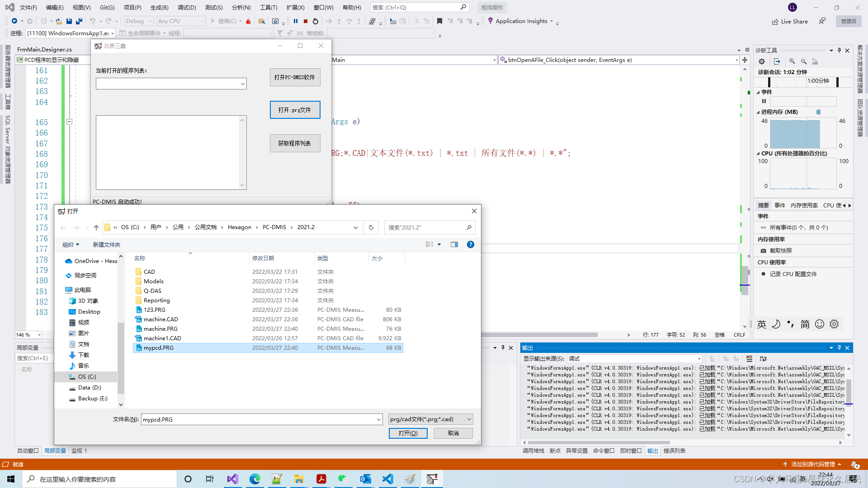
Task: Refresh folder in Open dialog
Action: point(371,227)
